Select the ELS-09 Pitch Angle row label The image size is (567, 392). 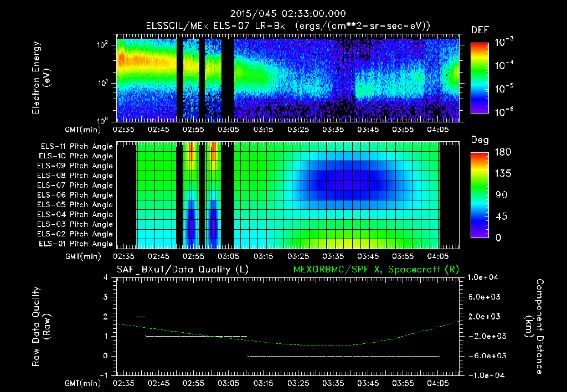pos(75,166)
